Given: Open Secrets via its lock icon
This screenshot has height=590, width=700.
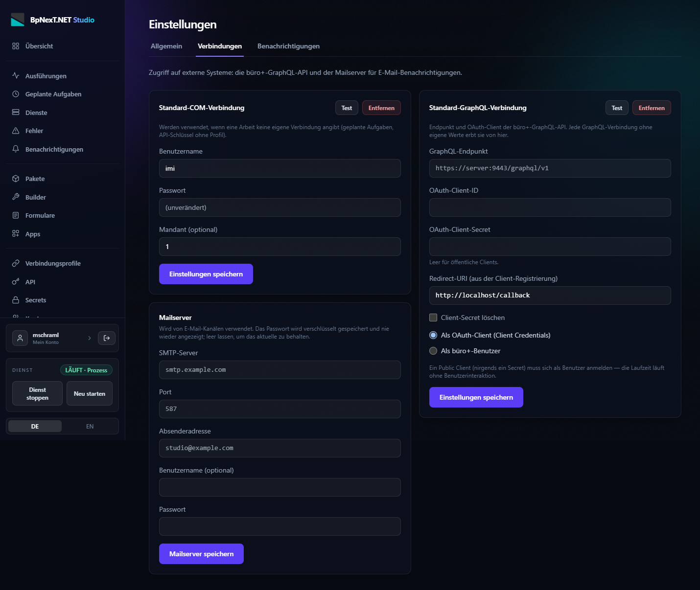Looking at the screenshot, I should (x=16, y=300).
